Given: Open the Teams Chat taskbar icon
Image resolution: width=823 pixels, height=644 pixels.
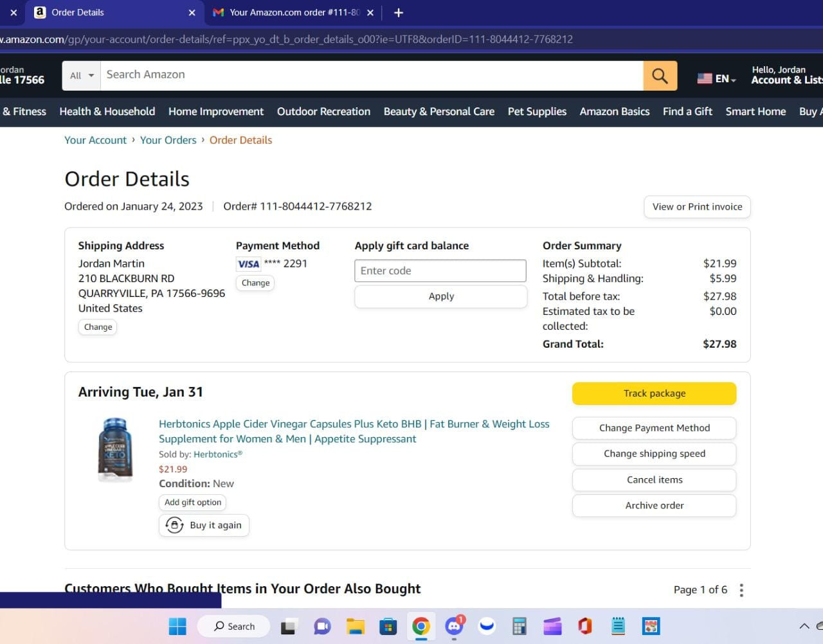Looking at the screenshot, I should 322,626.
